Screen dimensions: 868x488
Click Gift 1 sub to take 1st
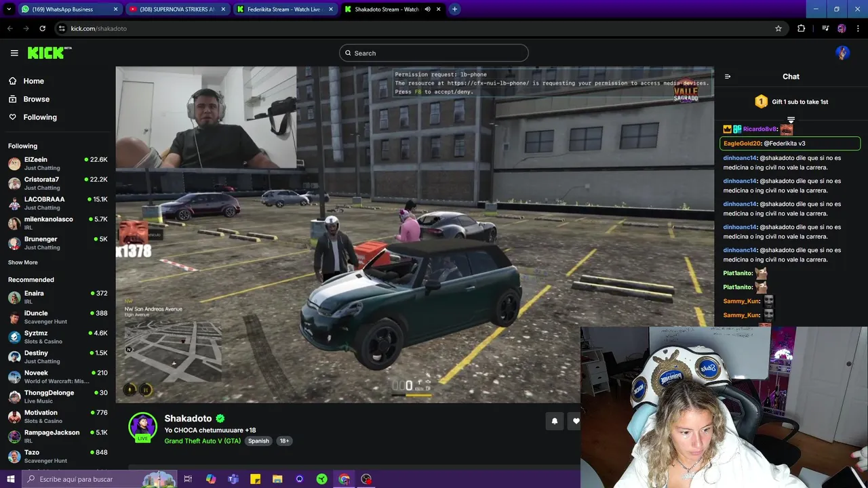click(x=791, y=102)
